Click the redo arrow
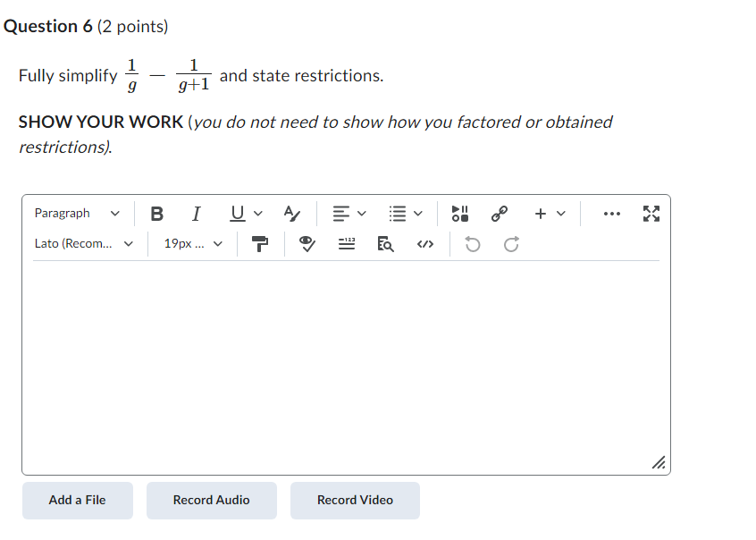This screenshot has height=540, width=756. (x=511, y=244)
